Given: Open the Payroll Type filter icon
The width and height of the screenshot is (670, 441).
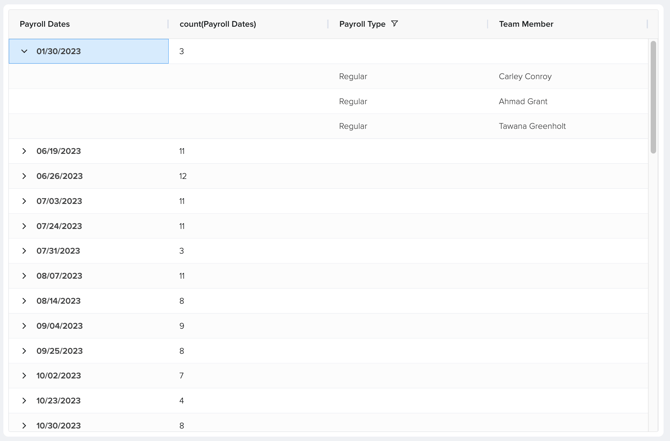Looking at the screenshot, I should [395, 24].
